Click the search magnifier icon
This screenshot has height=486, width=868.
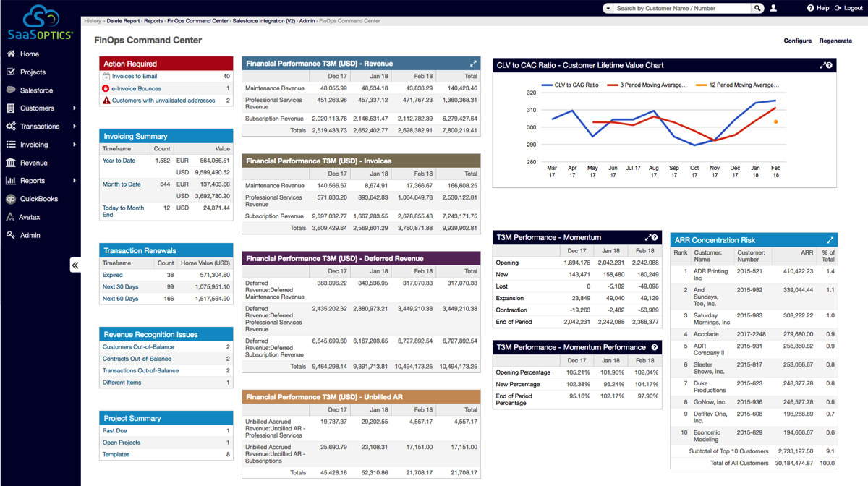click(757, 8)
